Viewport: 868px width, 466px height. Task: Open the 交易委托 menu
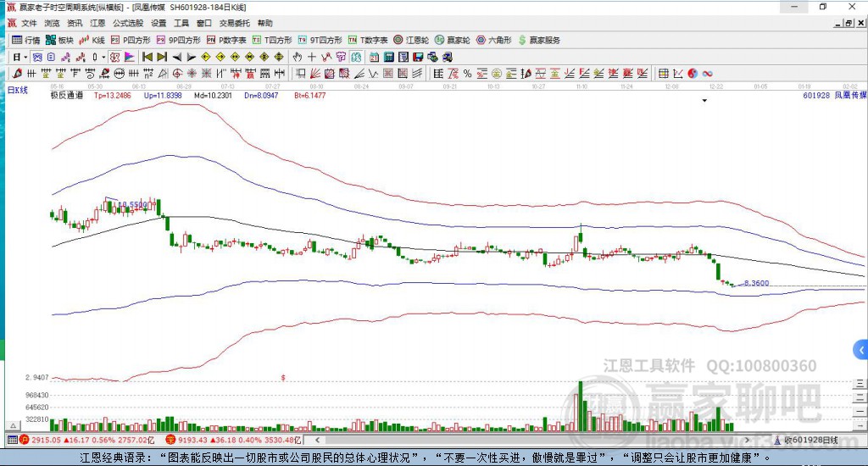[x=234, y=23]
